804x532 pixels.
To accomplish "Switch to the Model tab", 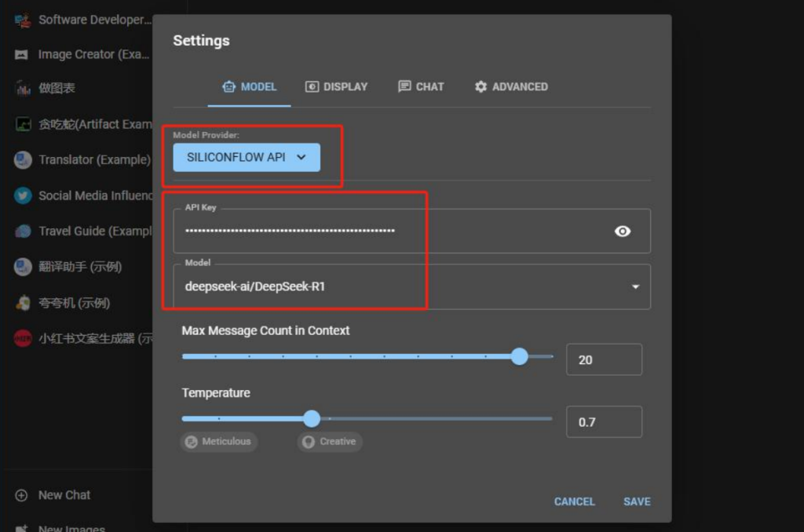I will coord(249,86).
